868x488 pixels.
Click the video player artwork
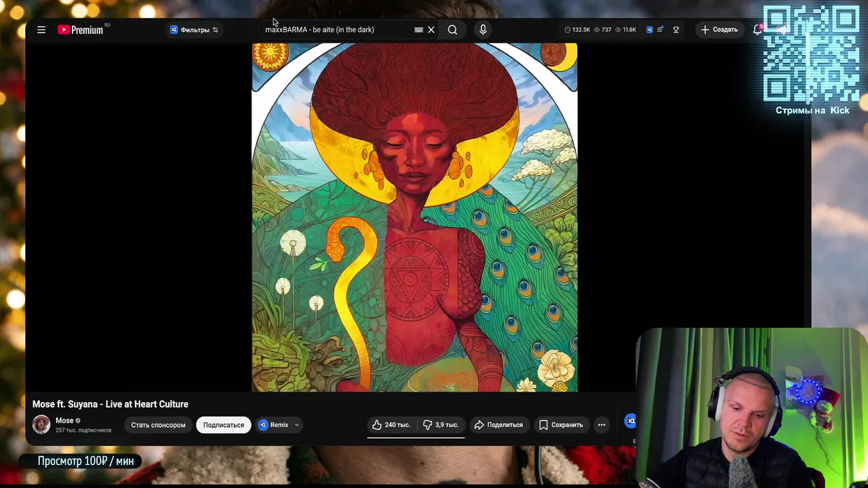(x=414, y=217)
